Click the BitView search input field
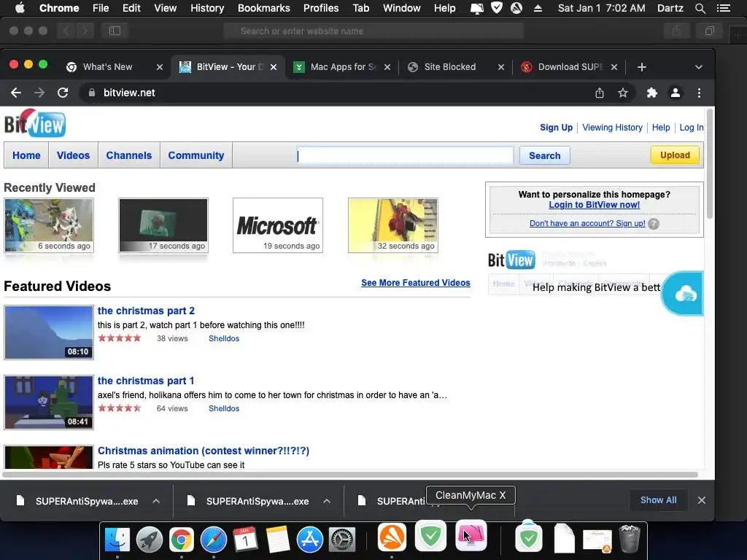The image size is (747, 560). click(405, 156)
